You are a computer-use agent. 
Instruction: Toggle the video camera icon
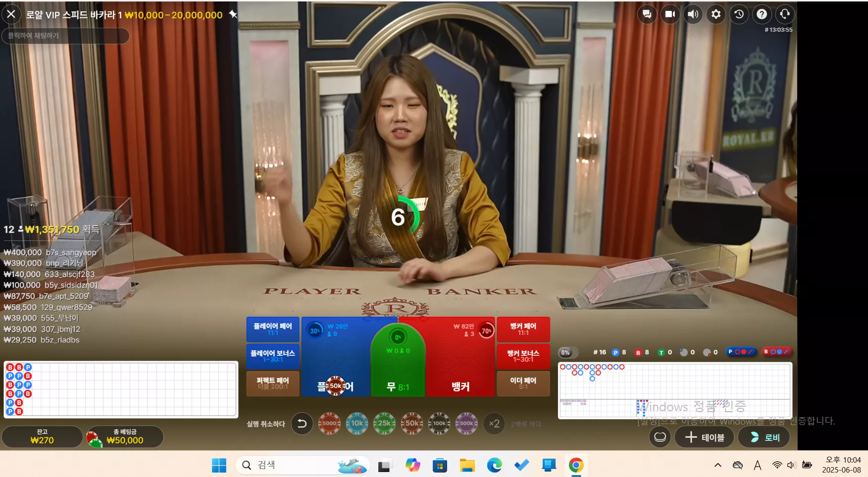pyautogui.click(x=670, y=14)
